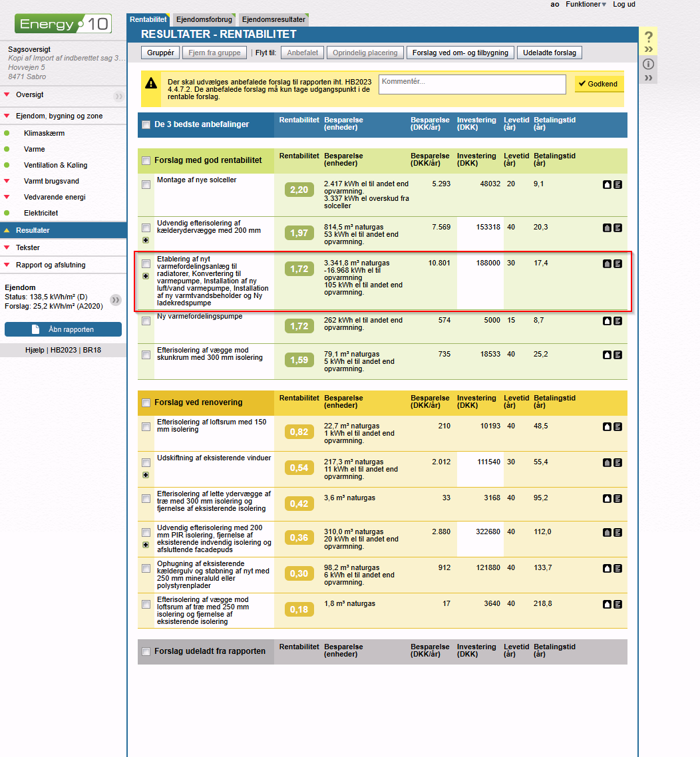Click the 2,20 rentabilitet badge
700x757 pixels.
pos(299,190)
